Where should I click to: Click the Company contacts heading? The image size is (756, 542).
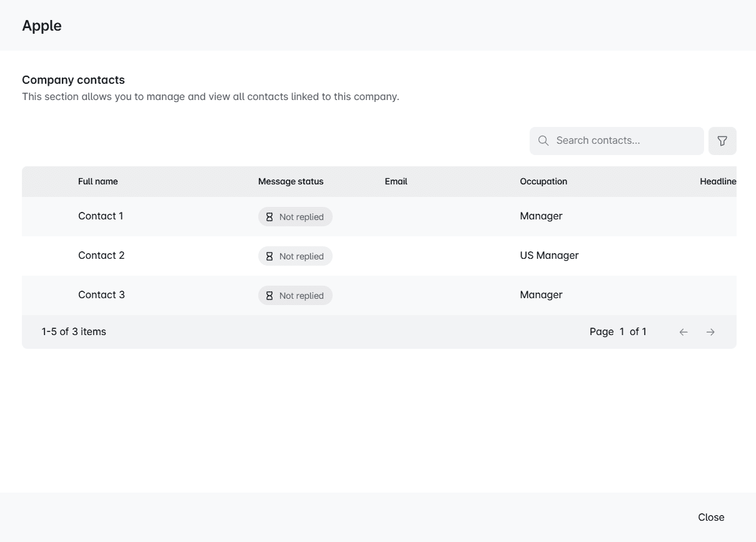coord(73,80)
